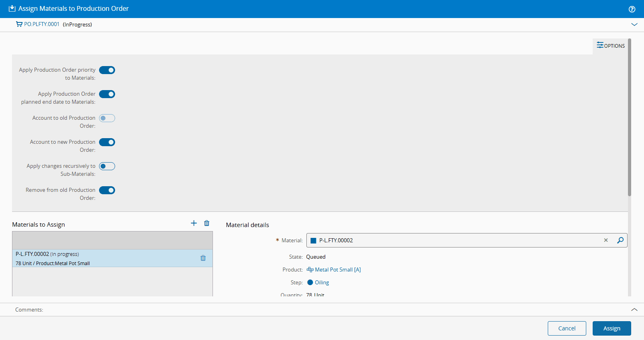Turn off Account to new Production Order
This screenshot has height=340, width=644.
click(107, 142)
